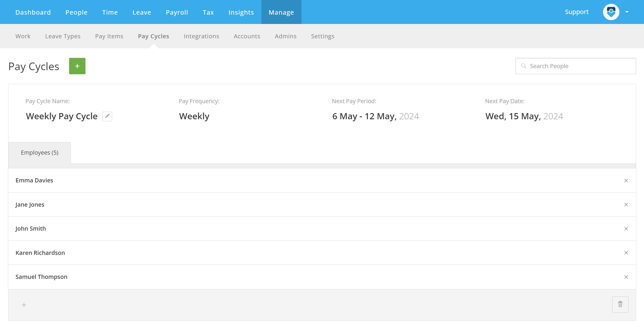Expand the account dropdown arrow
644x323 pixels.
[x=627, y=12]
